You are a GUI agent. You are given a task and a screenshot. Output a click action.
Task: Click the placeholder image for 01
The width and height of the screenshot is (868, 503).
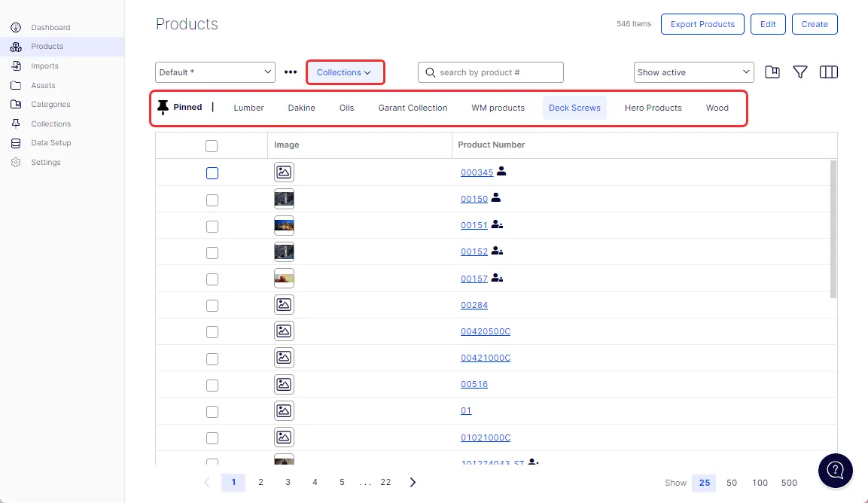284,410
